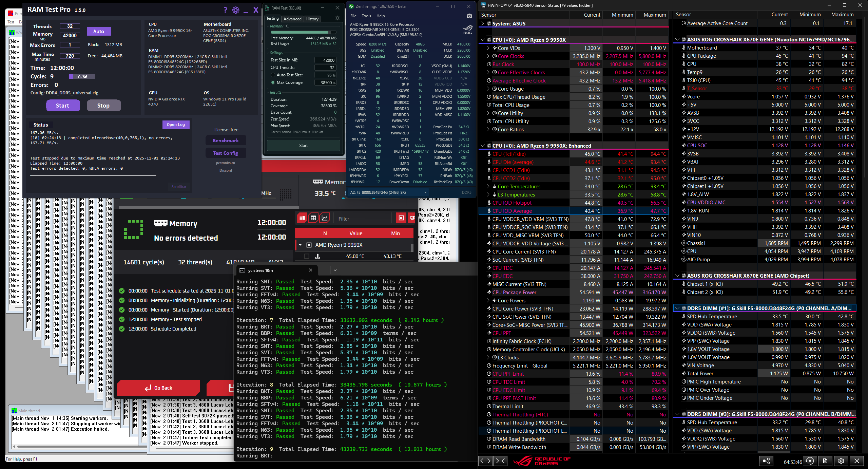This screenshot has width=868, height=469.
Task: Open a new terminal tab with the plus icon
Action: pyautogui.click(x=325, y=270)
